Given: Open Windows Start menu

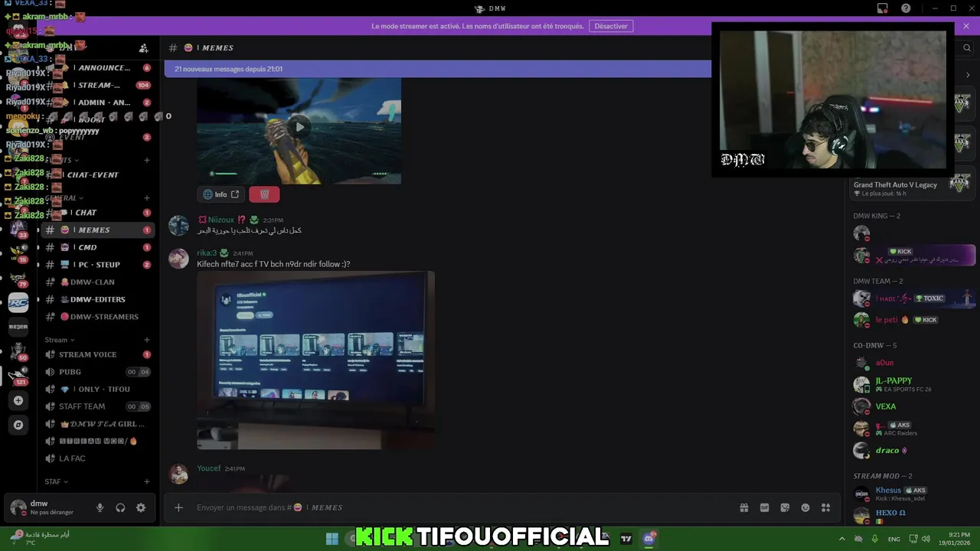Looking at the screenshot, I should 332,539.
